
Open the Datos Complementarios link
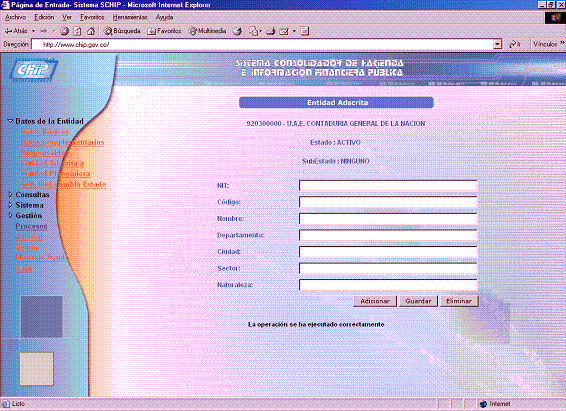tap(62, 142)
